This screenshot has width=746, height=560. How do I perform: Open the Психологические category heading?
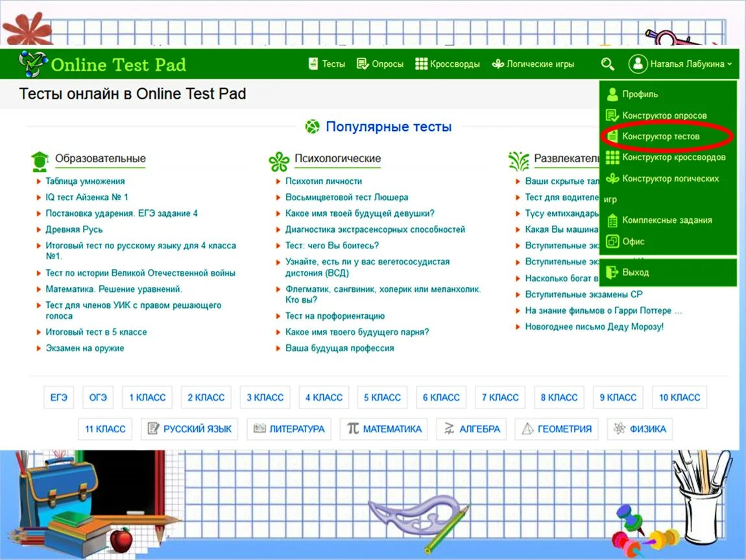pyautogui.click(x=338, y=159)
